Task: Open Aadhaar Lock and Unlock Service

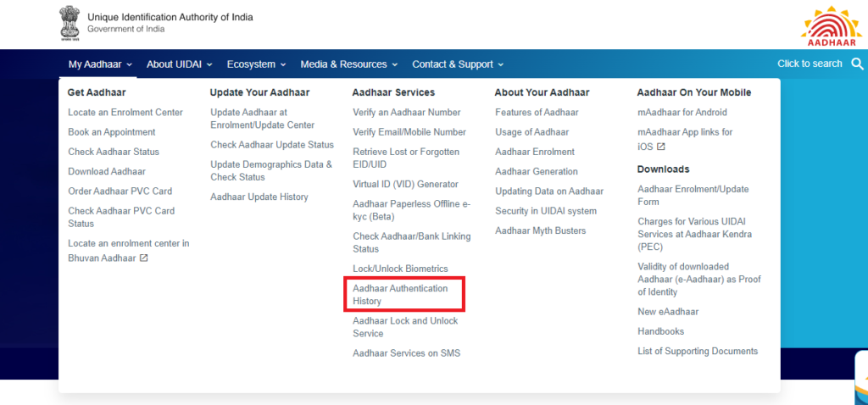Action: (x=405, y=327)
